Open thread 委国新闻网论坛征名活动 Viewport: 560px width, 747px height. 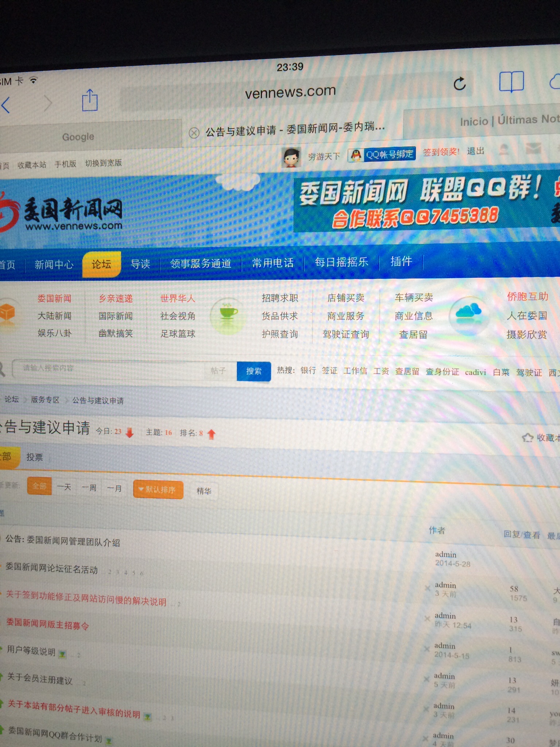coord(51,569)
